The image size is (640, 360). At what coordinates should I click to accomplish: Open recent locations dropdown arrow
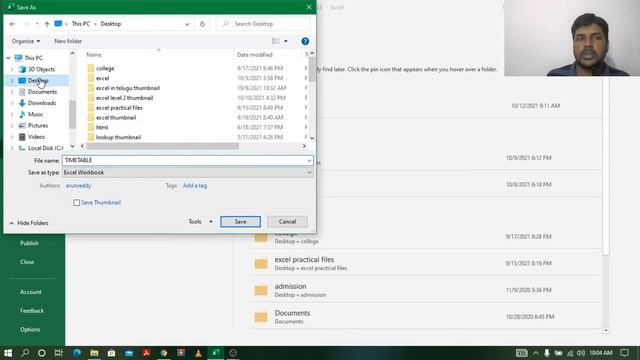click(37, 24)
